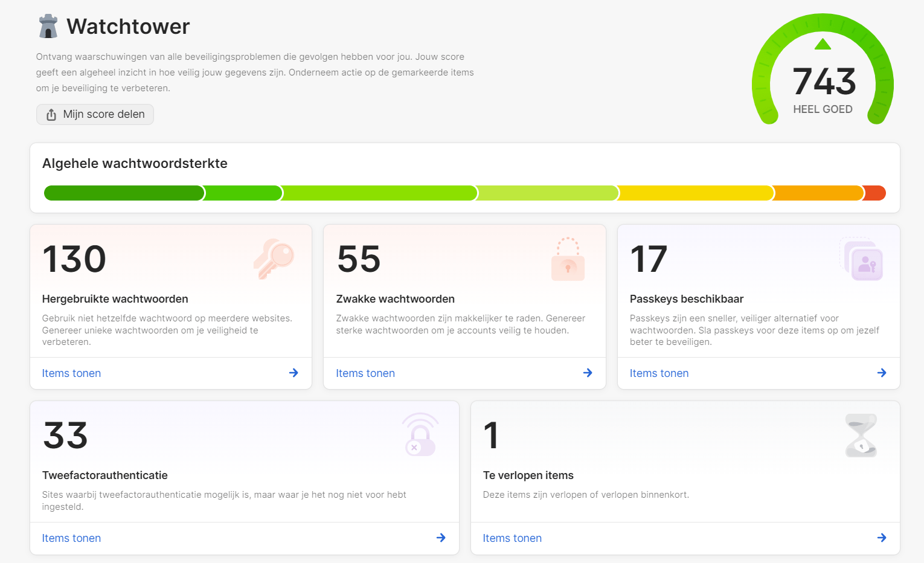Click the 'Deze items zijn verlopen' description

click(586, 495)
